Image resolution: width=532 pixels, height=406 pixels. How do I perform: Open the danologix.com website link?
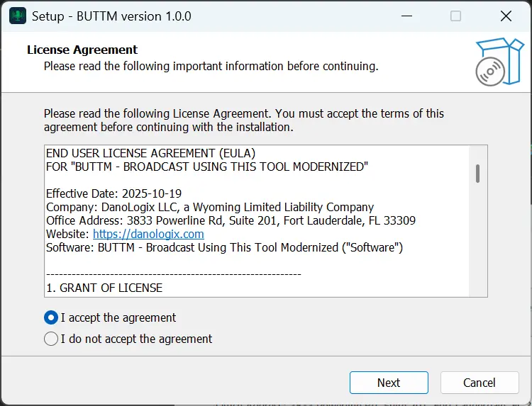148,234
